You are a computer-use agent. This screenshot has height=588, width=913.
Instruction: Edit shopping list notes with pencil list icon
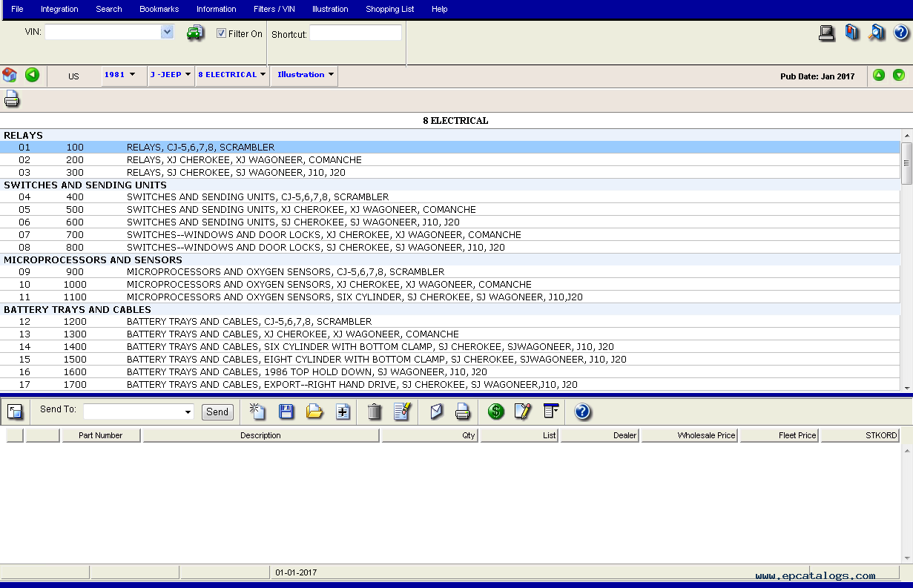402,411
